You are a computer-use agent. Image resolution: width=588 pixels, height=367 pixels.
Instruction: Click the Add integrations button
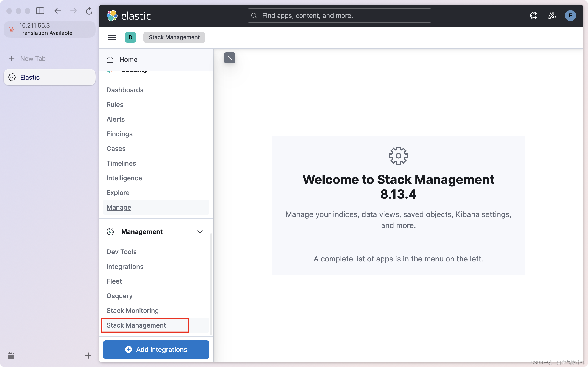pyautogui.click(x=156, y=349)
